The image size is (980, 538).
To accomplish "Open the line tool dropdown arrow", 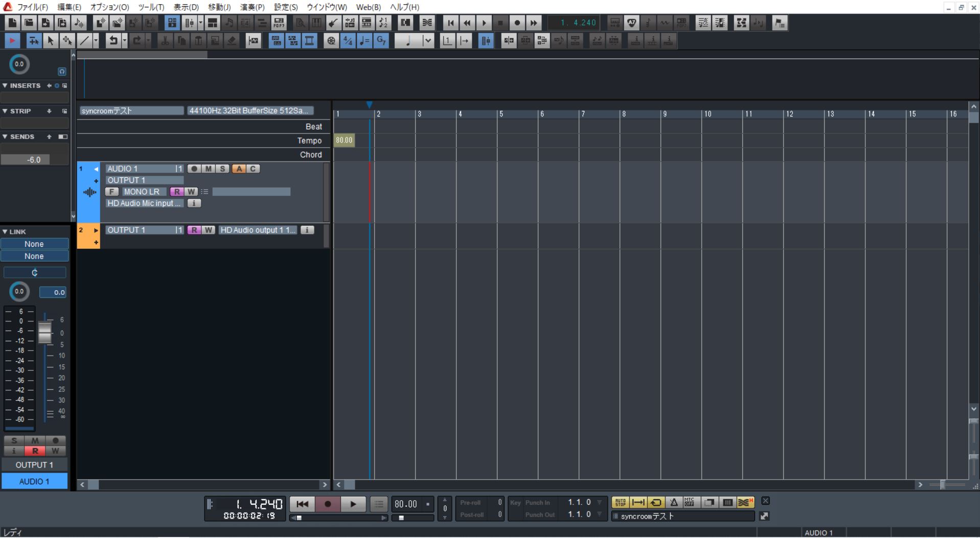I will (96, 41).
